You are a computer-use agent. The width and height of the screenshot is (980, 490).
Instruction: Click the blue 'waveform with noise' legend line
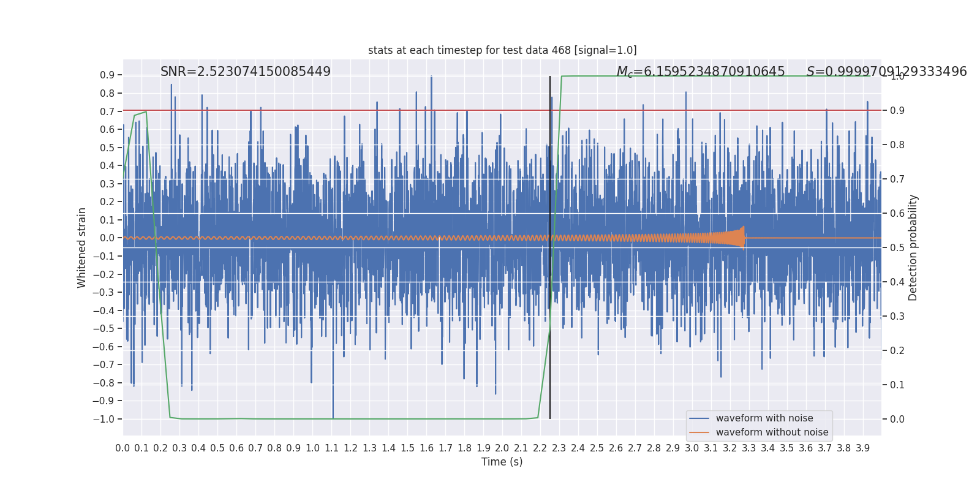point(699,418)
